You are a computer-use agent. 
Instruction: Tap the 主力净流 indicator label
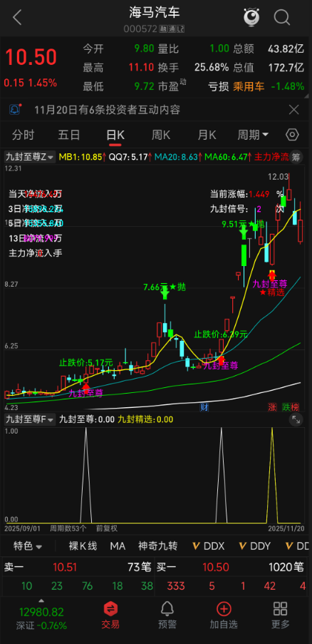(x=271, y=156)
